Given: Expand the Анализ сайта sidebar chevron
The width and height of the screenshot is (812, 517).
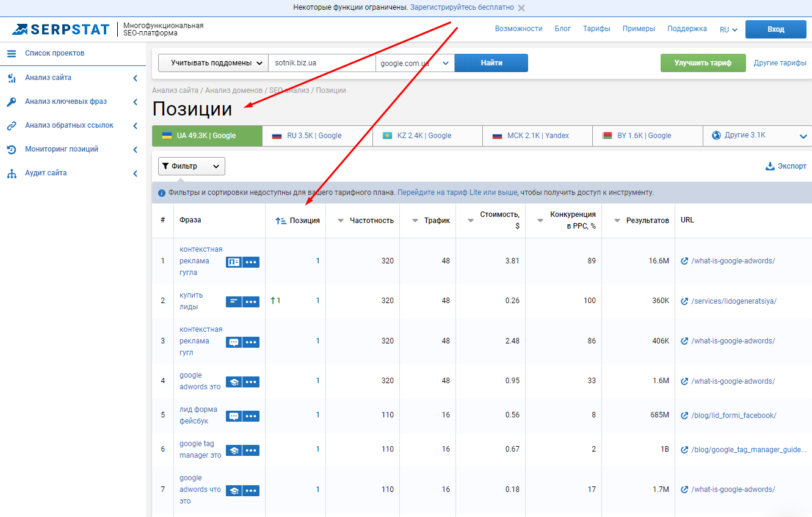Looking at the screenshot, I should coord(135,78).
